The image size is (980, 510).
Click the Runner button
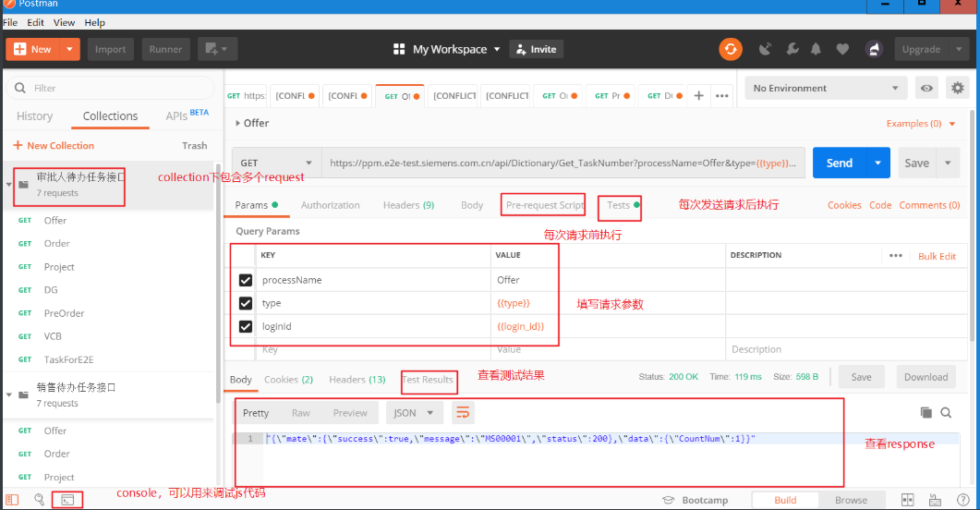tap(165, 49)
